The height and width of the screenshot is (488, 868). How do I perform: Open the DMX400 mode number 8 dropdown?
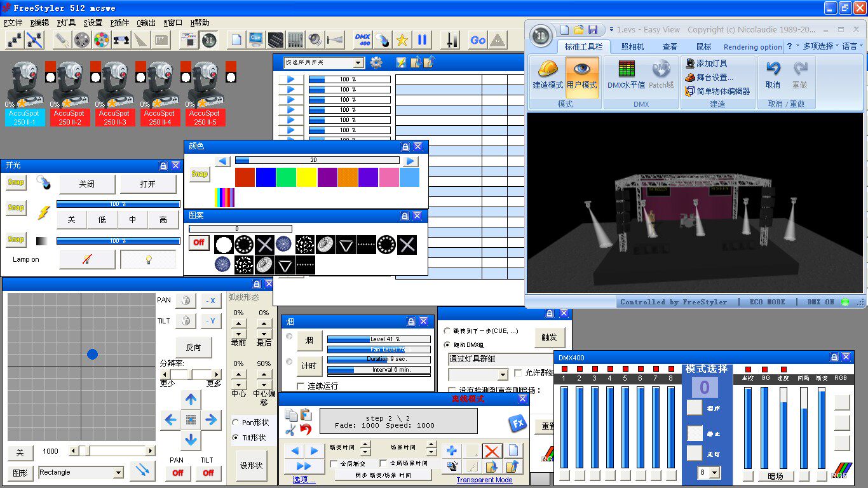(x=715, y=473)
